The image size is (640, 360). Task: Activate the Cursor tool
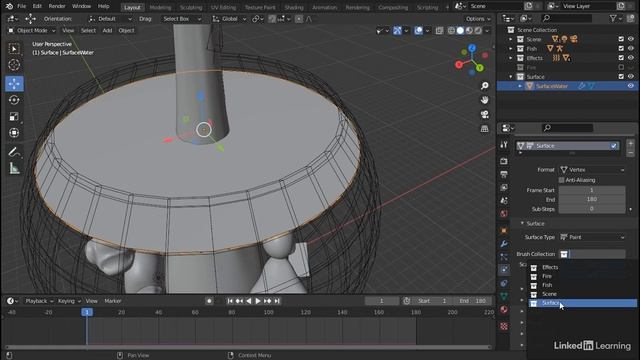14,65
